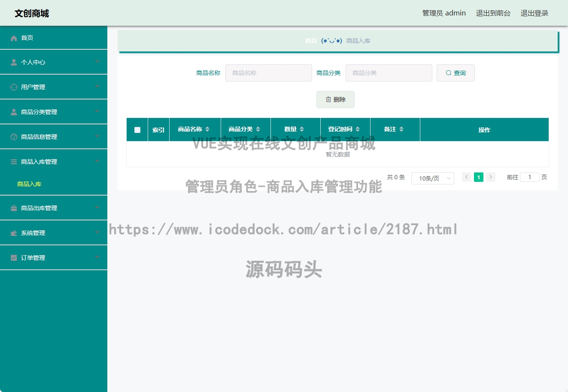Go to next page arrow
This screenshot has height=392, width=568.
[491, 177]
